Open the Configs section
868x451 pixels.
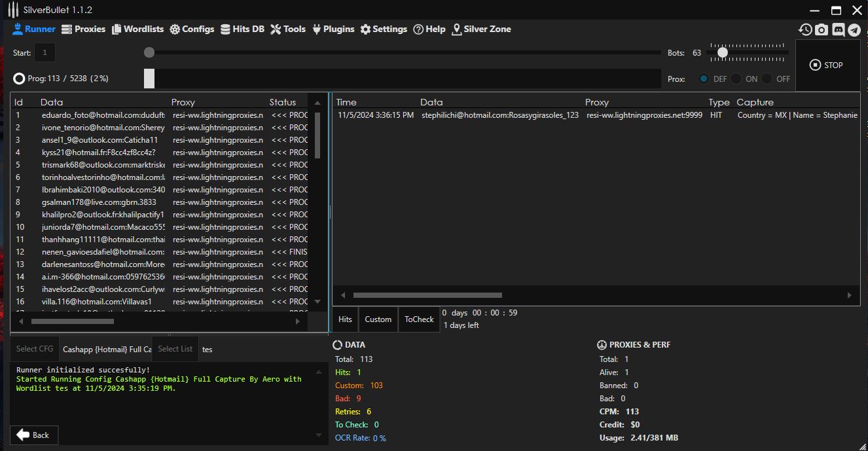tap(192, 29)
